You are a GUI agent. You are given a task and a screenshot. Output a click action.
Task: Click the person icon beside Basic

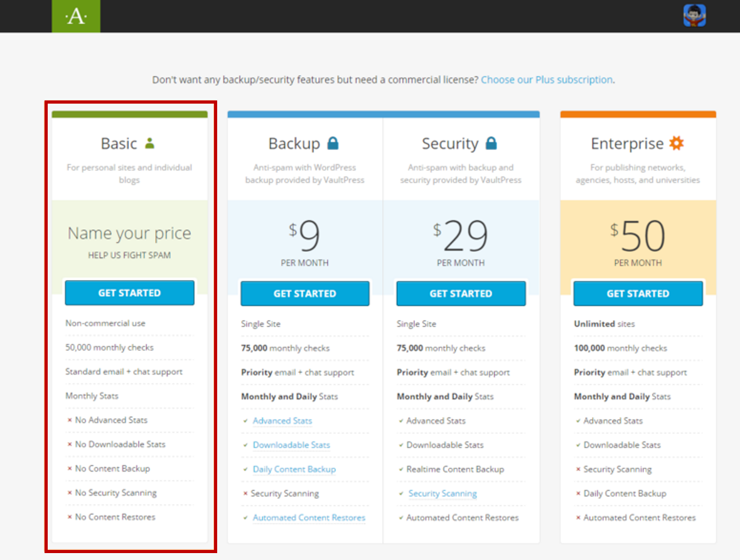coord(149,143)
